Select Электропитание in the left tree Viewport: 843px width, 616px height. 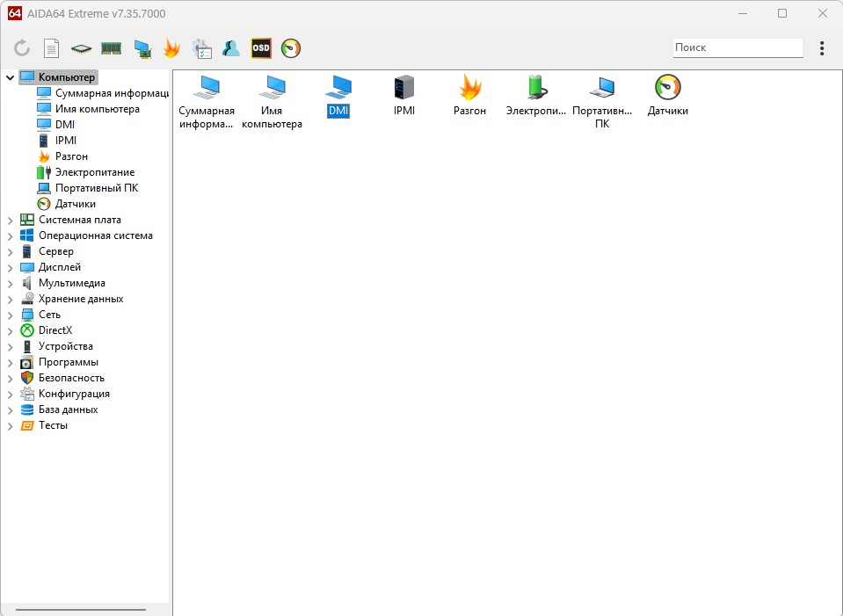pos(86,172)
